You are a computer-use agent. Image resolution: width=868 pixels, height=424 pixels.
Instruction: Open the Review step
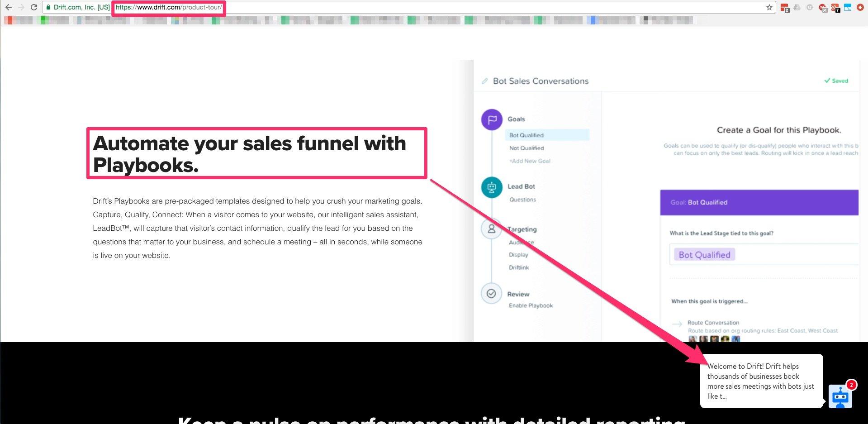pyautogui.click(x=518, y=294)
